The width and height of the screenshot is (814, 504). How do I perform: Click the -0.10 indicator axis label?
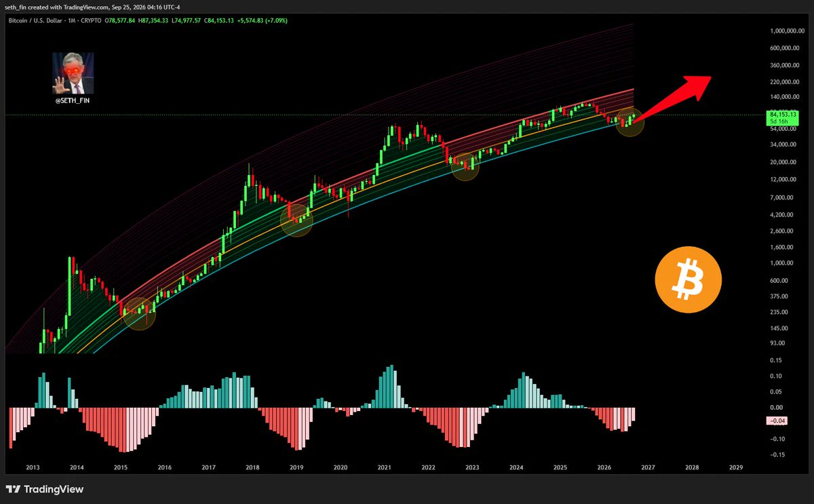click(778, 439)
